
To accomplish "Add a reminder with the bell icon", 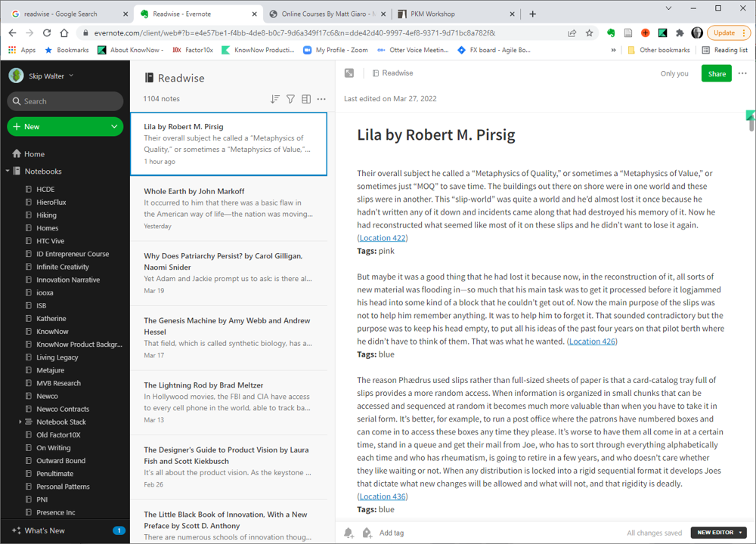I will [349, 533].
